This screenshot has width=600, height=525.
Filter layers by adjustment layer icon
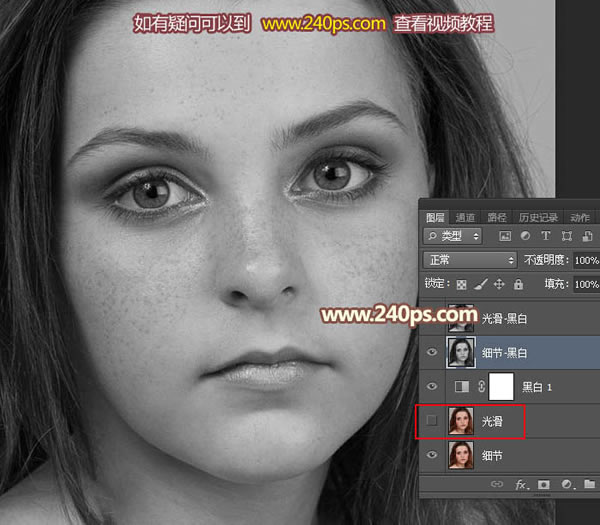coord(525,236)
